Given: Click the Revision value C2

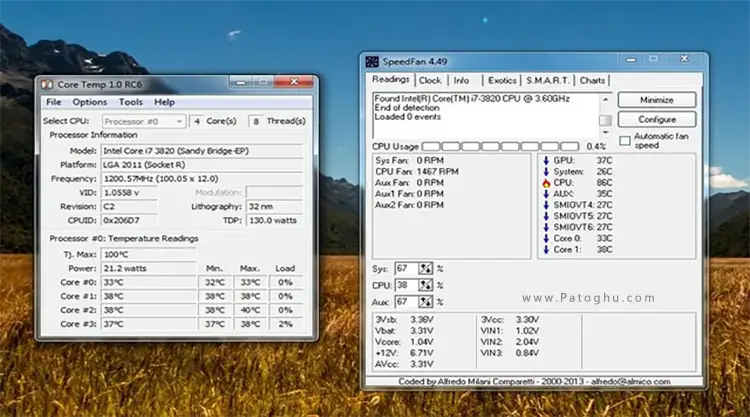Looking at the screenshot, I should (129, 207).
